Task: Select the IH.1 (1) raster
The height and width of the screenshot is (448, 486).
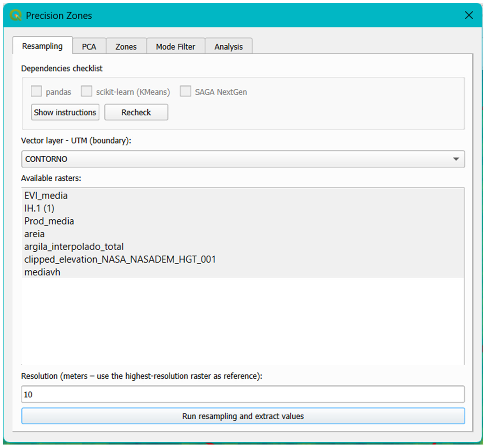Action: (x=39, y=208)
